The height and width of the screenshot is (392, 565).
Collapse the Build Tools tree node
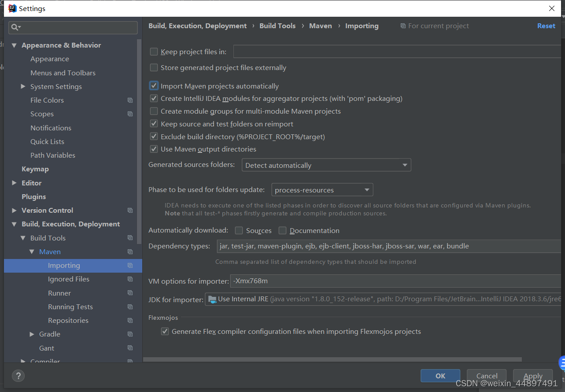click(x=23, y=238)
